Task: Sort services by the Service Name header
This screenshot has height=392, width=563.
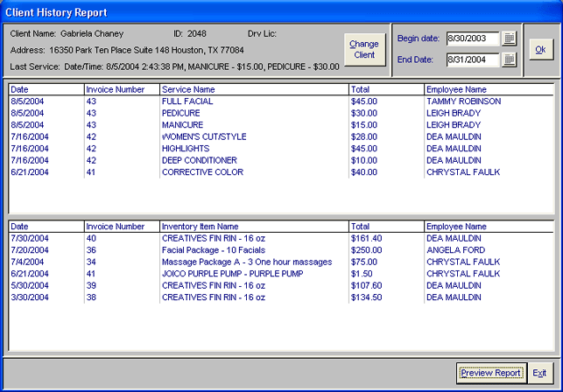Action: (x=254, y=90)
